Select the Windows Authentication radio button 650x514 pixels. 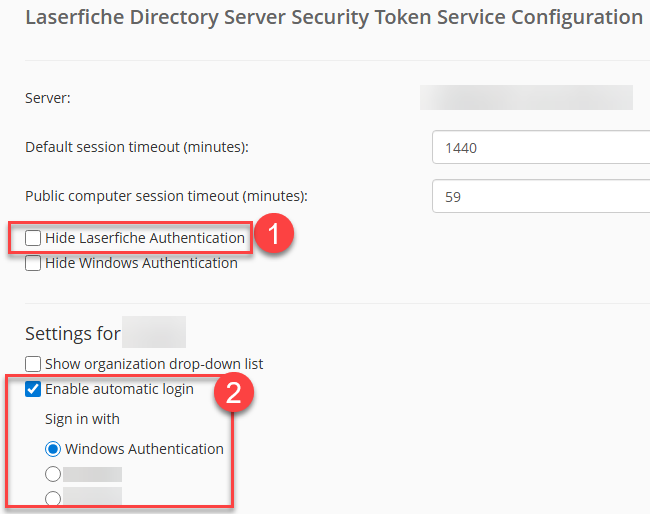[53, 449]
